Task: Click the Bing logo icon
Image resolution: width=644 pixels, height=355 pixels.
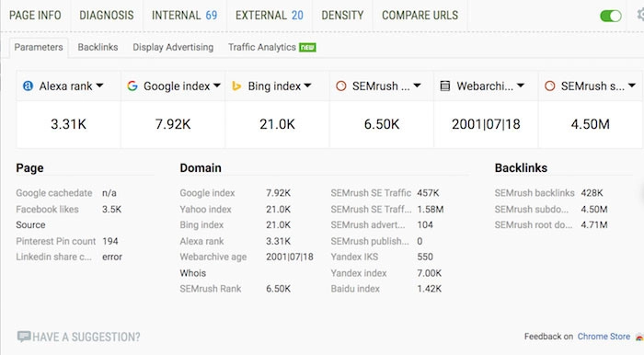Action: (236, 86)
